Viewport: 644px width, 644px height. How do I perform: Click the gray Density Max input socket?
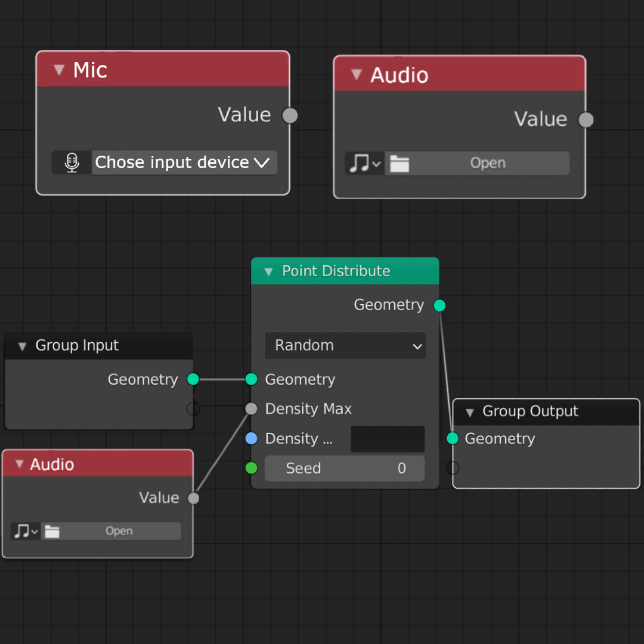[252, 408]
